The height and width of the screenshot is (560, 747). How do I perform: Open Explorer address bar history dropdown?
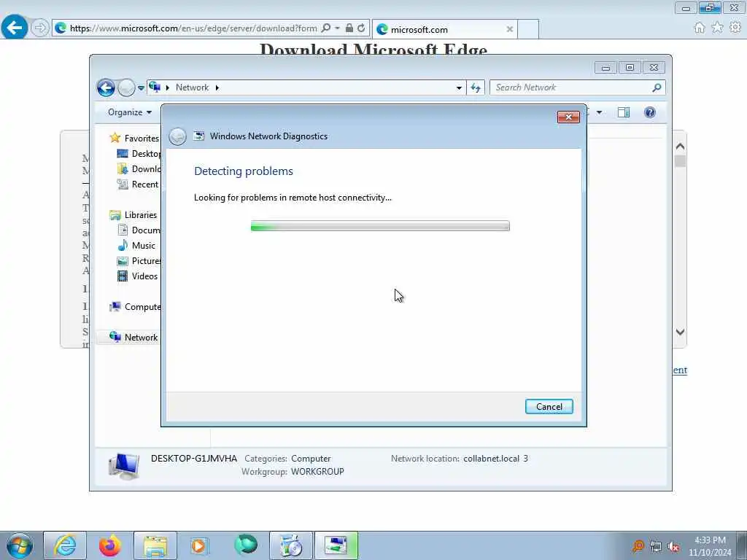click(459, 87)
